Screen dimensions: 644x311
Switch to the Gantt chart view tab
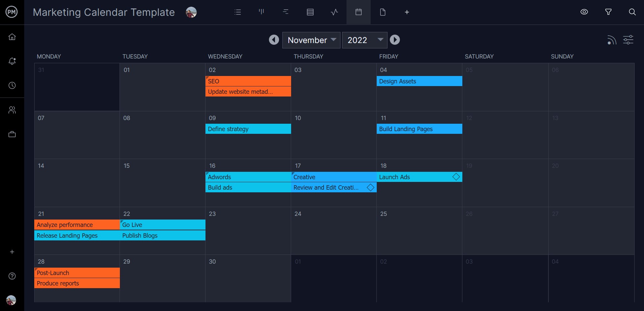(x=286, y=12)
